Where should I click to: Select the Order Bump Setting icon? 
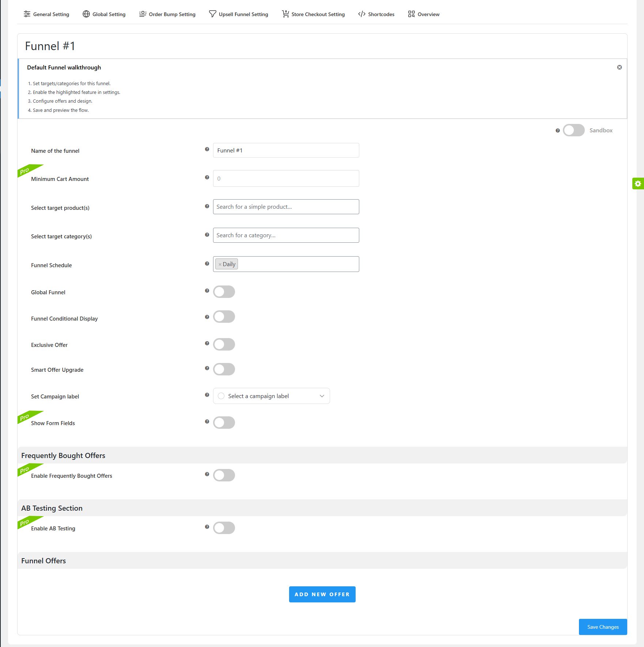143,14
